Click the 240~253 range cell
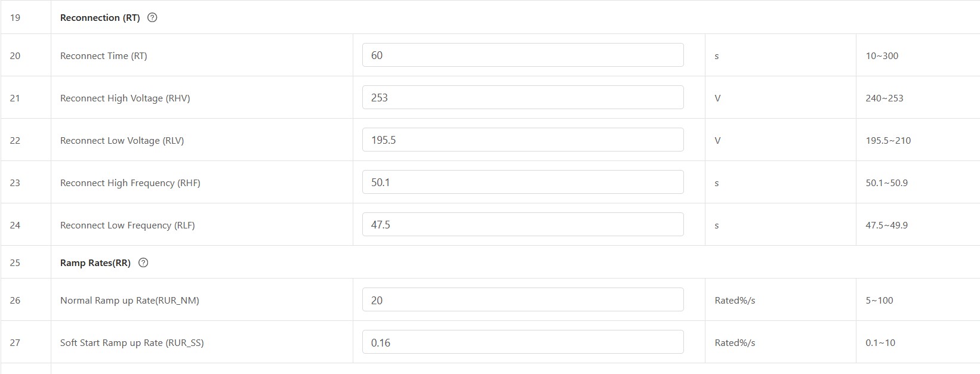 click(884, 98)
